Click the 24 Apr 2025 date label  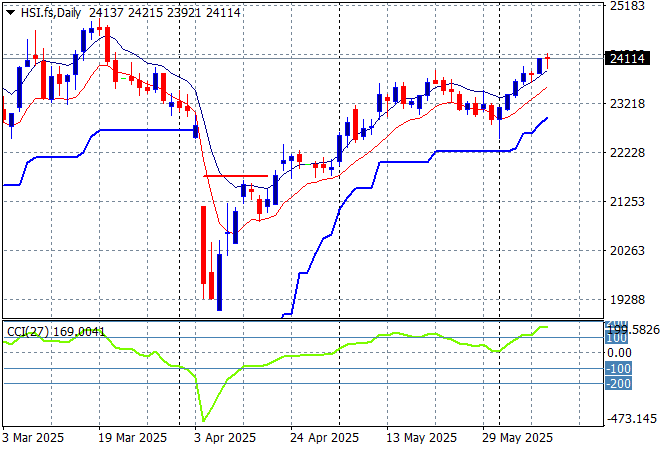click(x=325, y=438)
